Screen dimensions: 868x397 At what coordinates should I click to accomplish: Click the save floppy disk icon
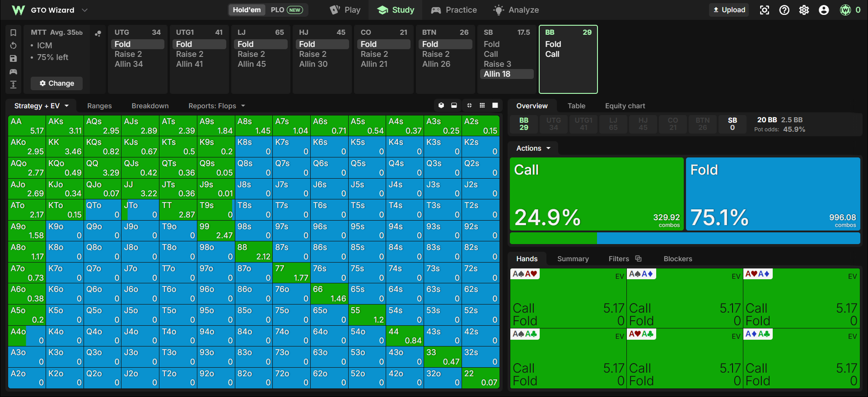(14, 59)
